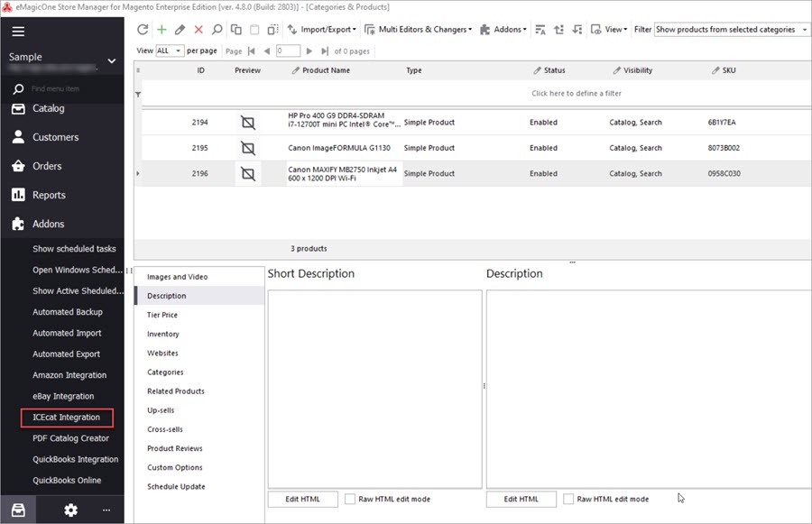This screenshot has height=524, width=812.
Task: Click the filter funnel icon in grid
Action: pos(138,94)
